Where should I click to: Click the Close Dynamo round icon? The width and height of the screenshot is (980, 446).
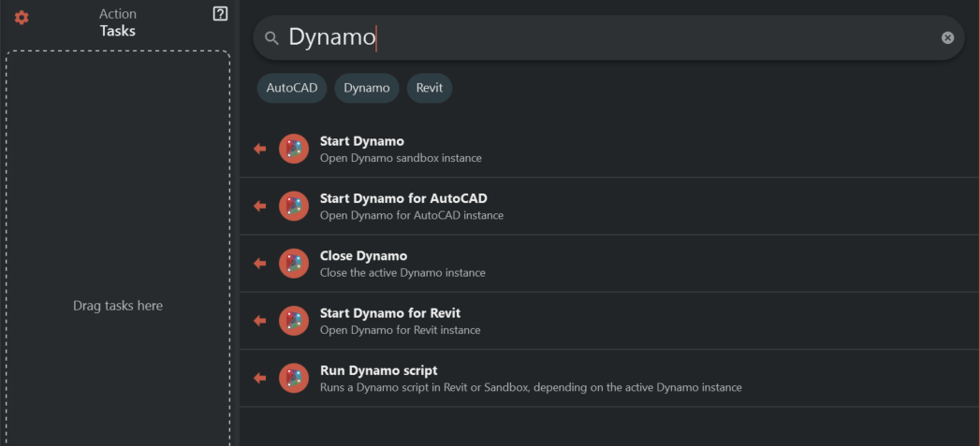click(x=294, y=264)
